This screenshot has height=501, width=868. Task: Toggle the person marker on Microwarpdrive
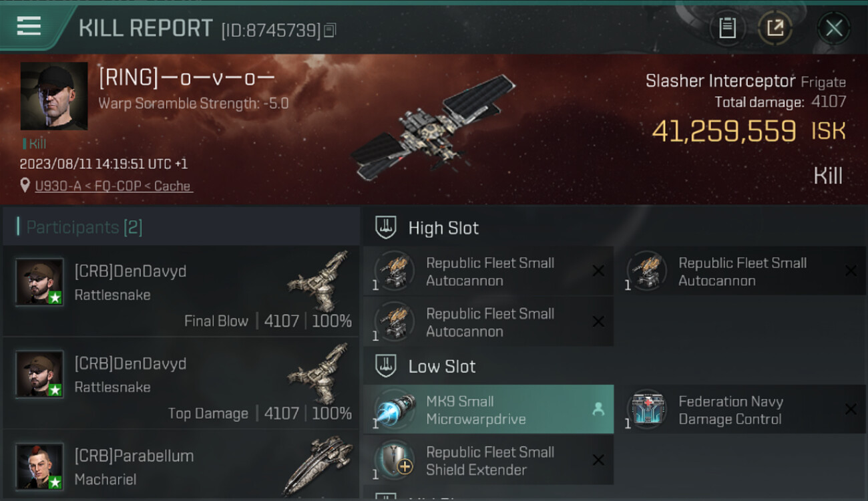(x=598, y=409)
